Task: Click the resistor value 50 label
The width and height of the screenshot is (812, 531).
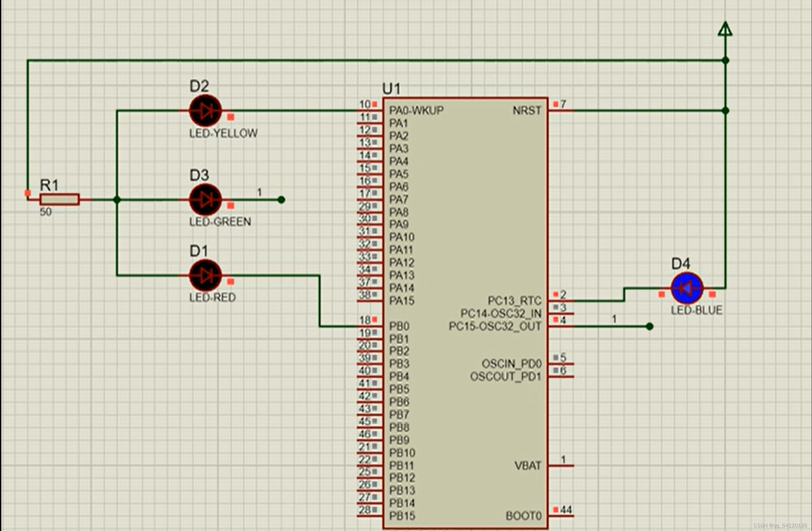Action: tap(46, 212)
